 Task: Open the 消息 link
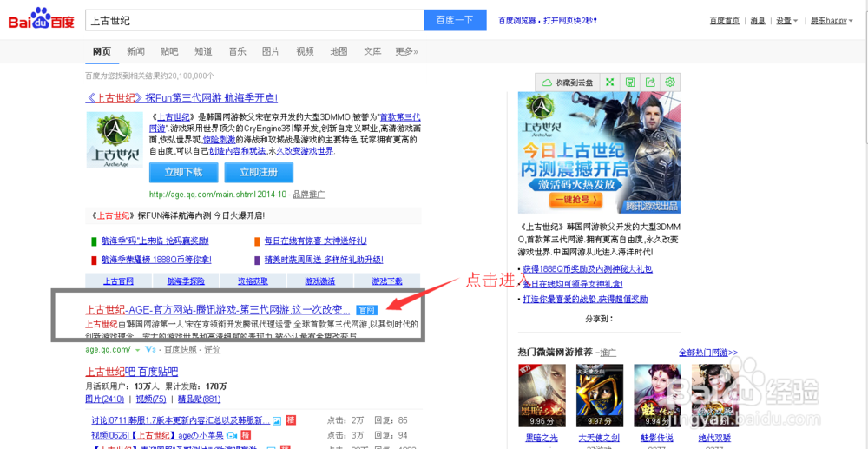(758, 21)
